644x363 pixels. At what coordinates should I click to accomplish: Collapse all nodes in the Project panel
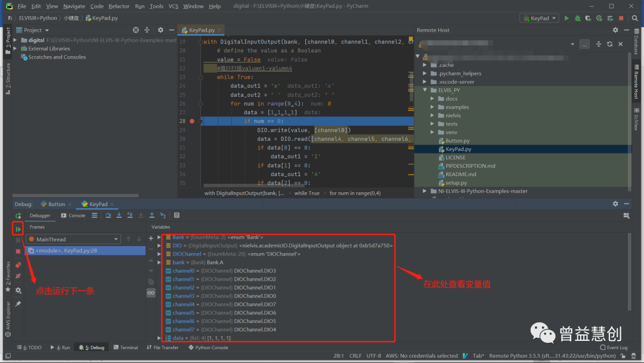point(147,30)
